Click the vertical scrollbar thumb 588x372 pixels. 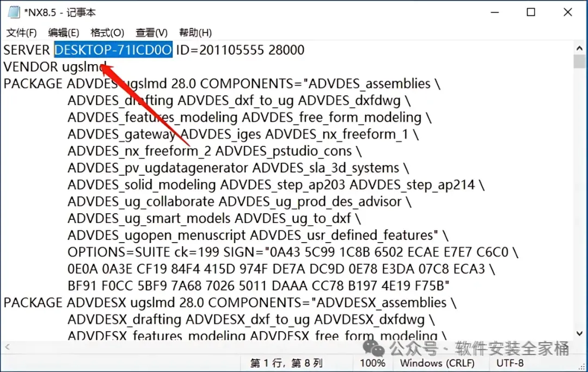coord(579,61)
